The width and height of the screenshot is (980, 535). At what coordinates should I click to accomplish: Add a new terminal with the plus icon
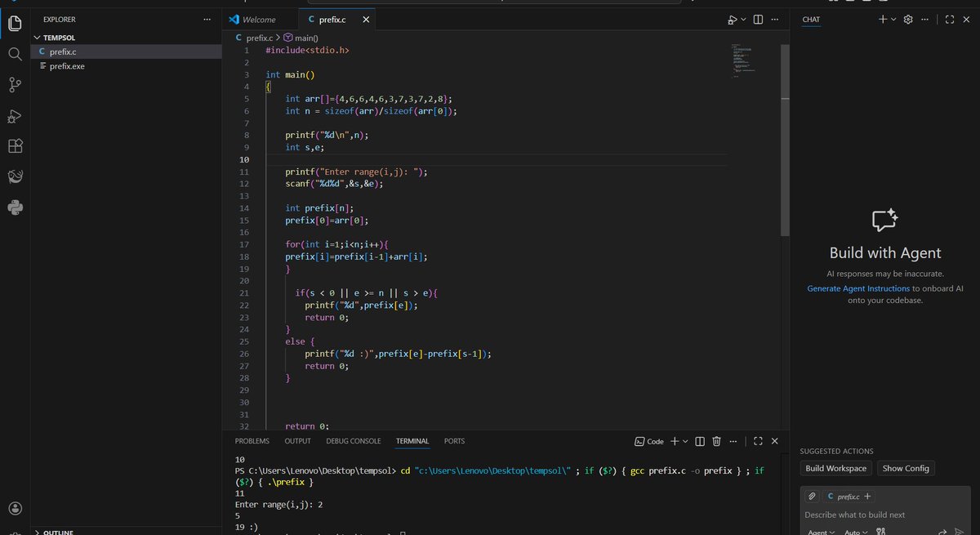click(675, 441)
